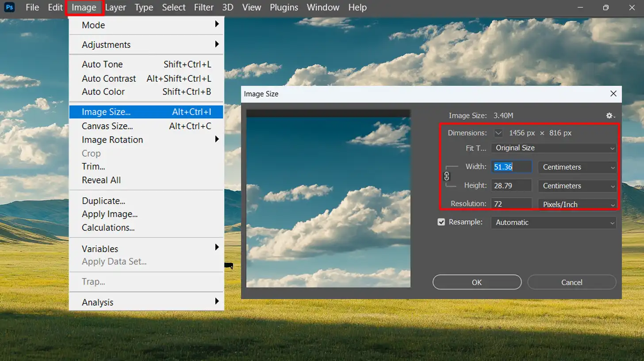Close the Image Size dialog
644x361 pixels.
(x=613, y=94)
